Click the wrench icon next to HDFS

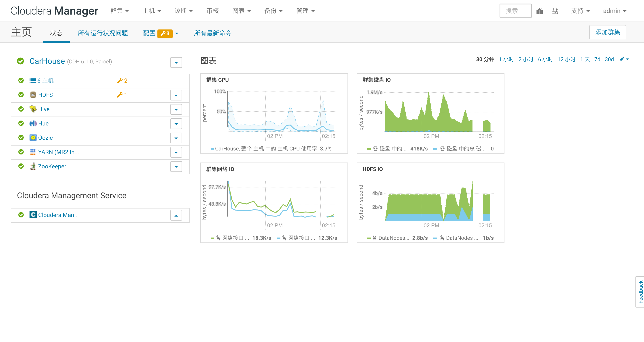pyautogui.click(x=120, y=95)
